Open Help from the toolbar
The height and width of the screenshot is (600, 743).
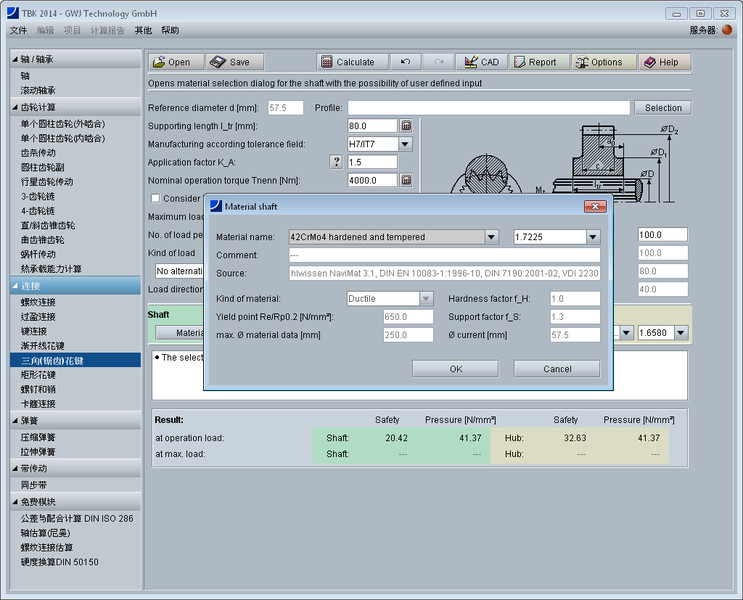pyautogui.click(x=663, y=62)
